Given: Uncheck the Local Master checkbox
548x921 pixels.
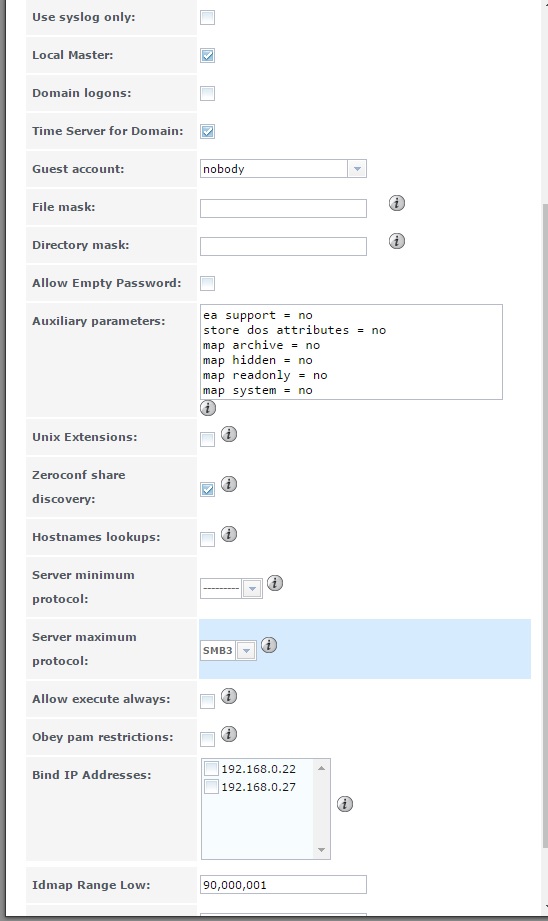Looking at the screenshot, I should click(207, 55).
